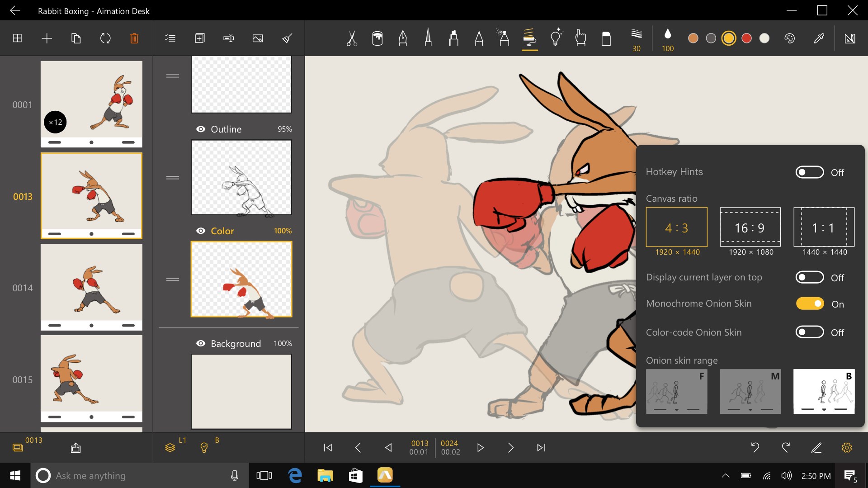Screen dimensions: 868x488
Task: Delete the current frame with the trash icon
Action: pos(134,38)
